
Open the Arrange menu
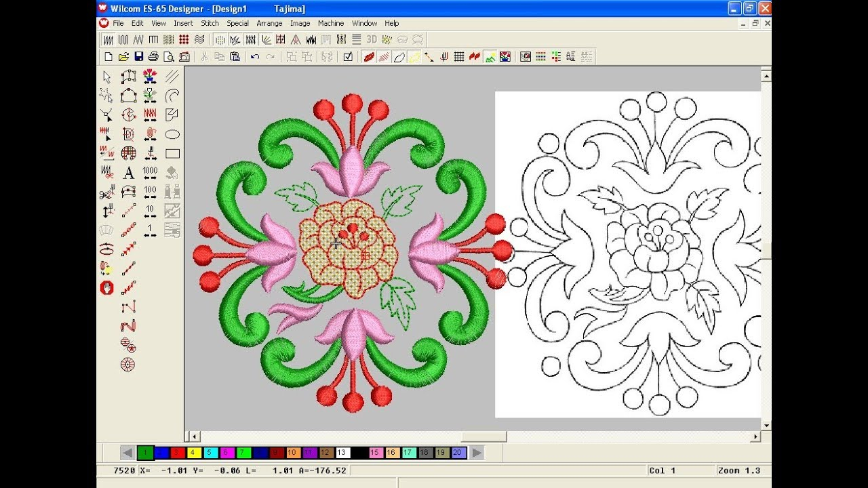[269, 23]
